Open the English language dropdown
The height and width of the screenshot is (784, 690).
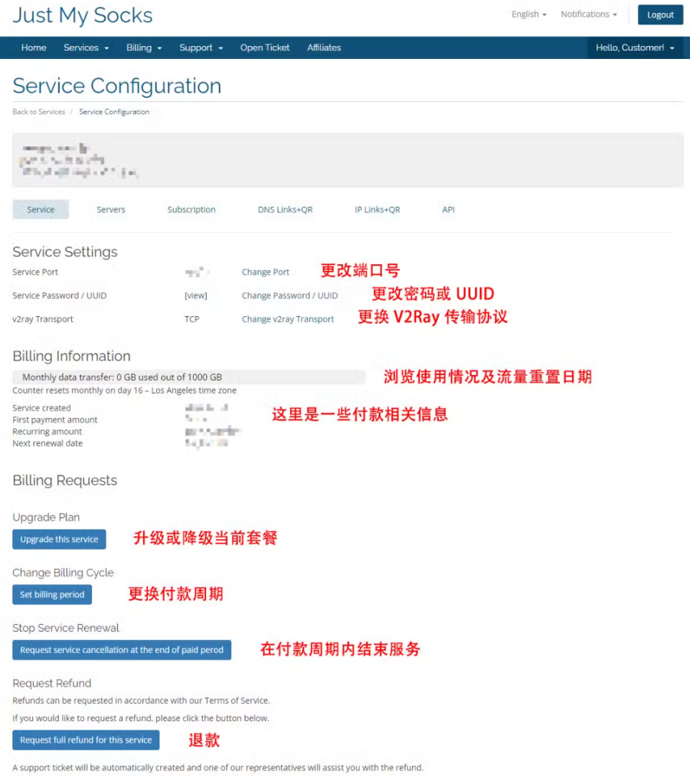(x=528, y=15)
